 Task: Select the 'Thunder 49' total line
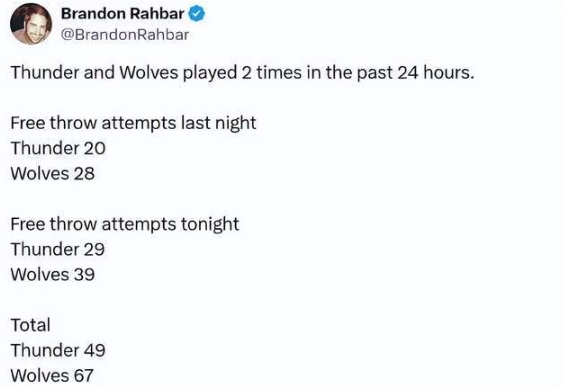click(x=58, y=350)
